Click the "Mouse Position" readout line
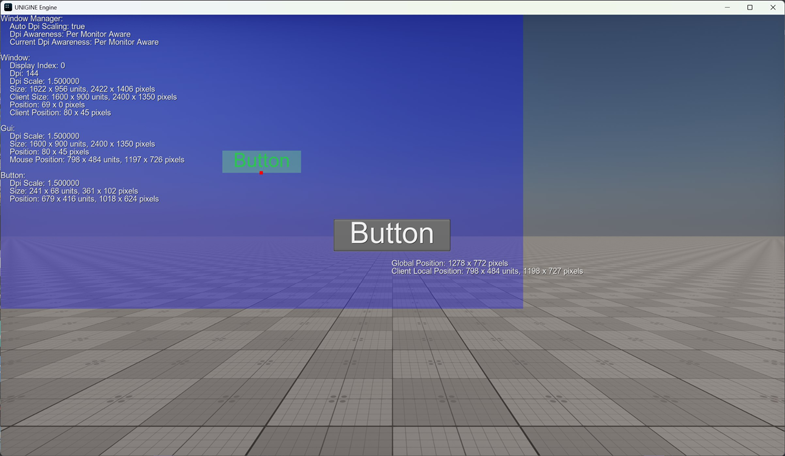 click(x=96, y=160)
